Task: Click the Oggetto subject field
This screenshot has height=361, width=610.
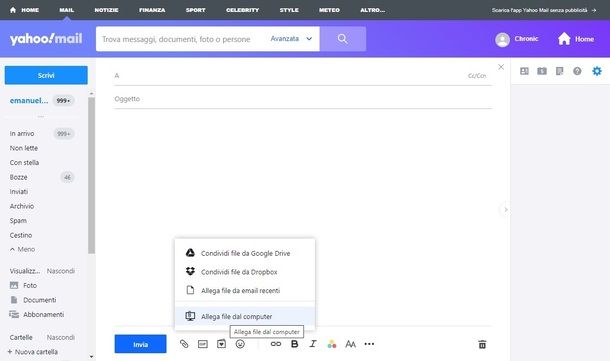Action: (x=303, y=99)
